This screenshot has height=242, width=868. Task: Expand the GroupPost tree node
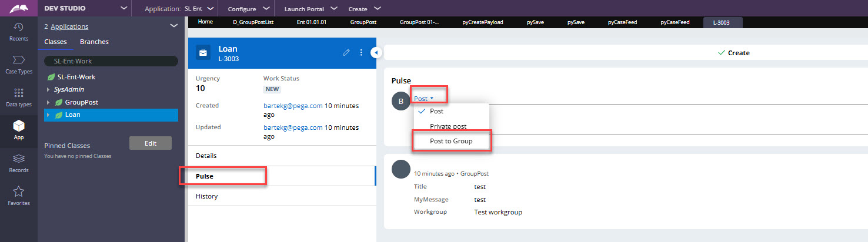(x=48, y=102)
